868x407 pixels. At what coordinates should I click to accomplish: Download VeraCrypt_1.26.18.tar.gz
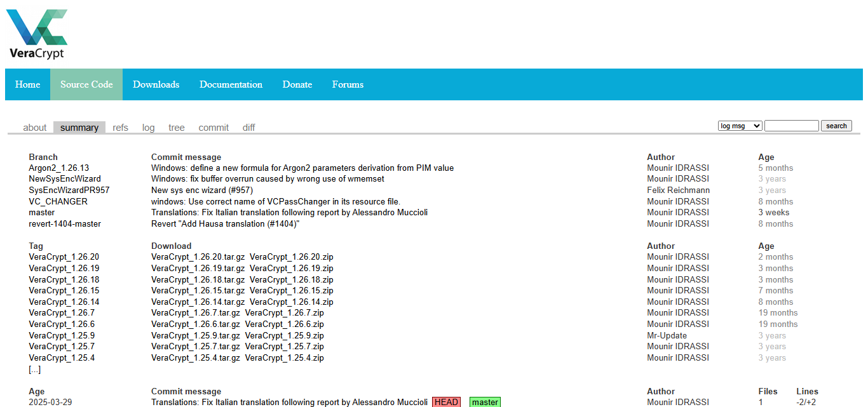pos(198,279)
